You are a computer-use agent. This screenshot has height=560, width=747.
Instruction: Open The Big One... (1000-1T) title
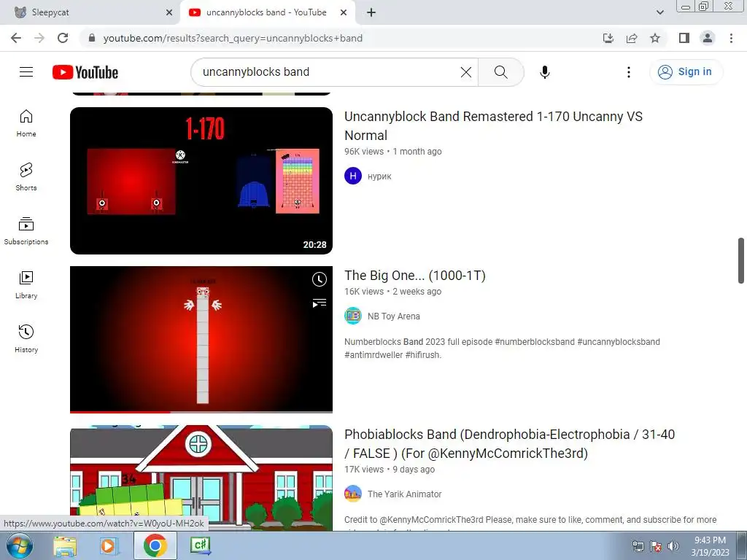[x=415, y=275]
